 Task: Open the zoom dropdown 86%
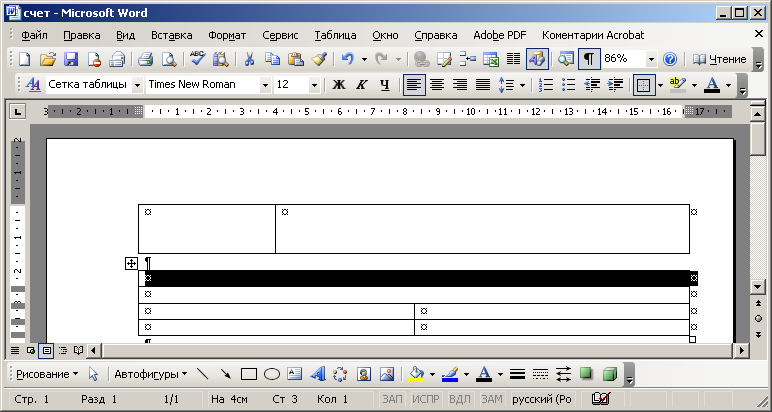651,60
